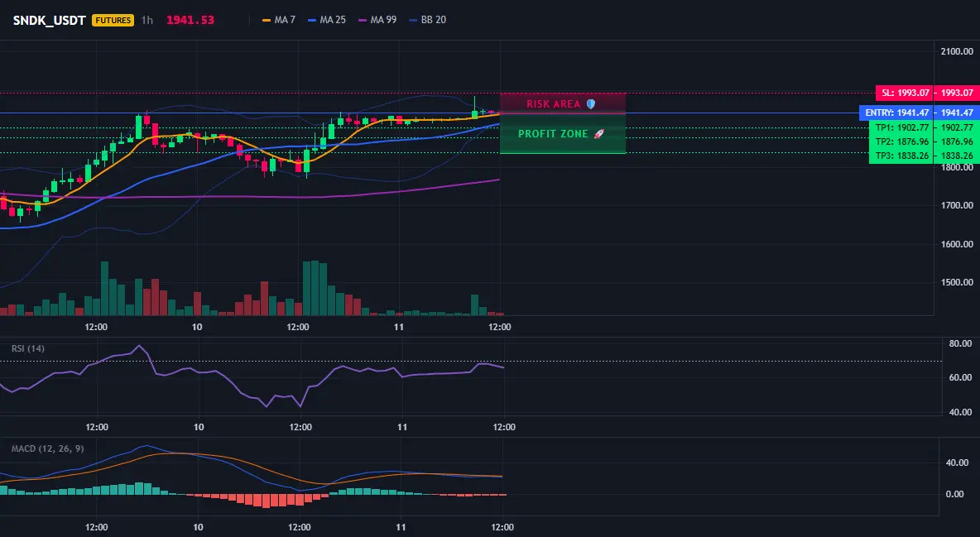Toggle the MA 25 legend item

pos(327,20)
